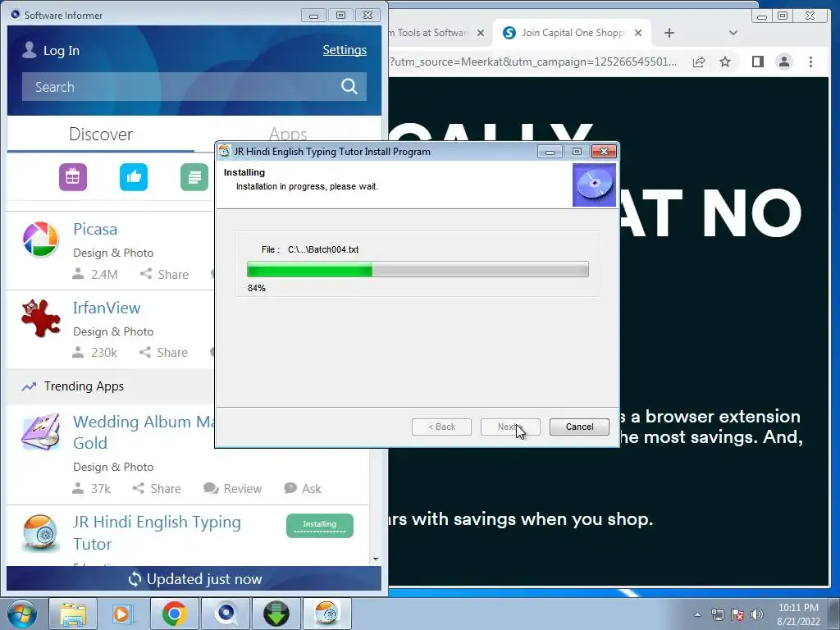Select the Join Capital One Shopping tab

pos(572,33)
